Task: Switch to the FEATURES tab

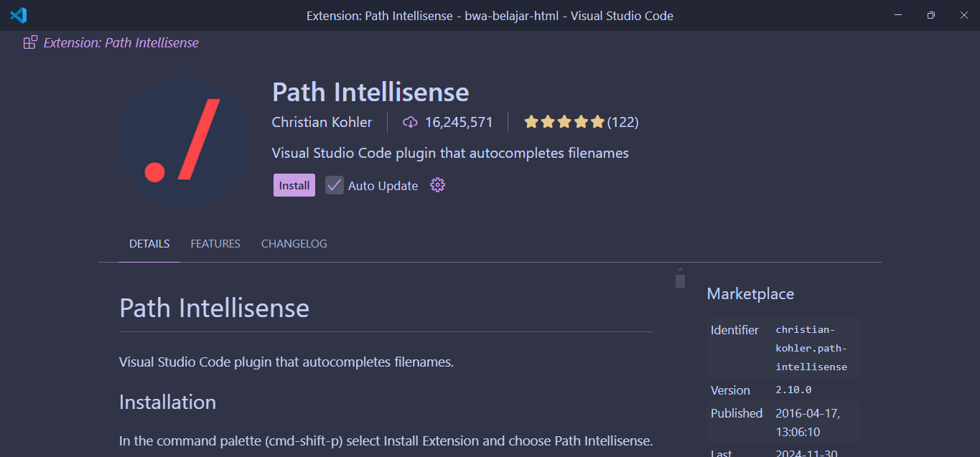Action: click(215, 244)
